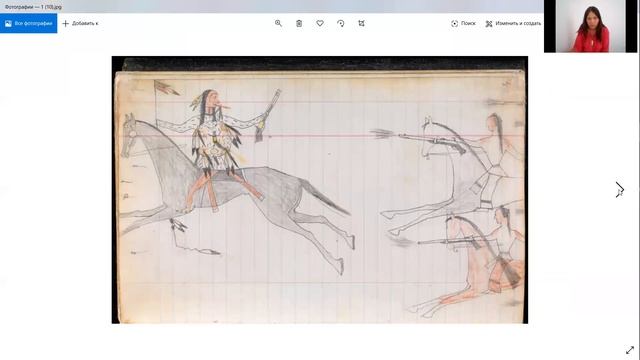Open the 'Изменить и создать' menu
Image resolution: width=640 pixels, height=360 pixels.
point(513,23)
